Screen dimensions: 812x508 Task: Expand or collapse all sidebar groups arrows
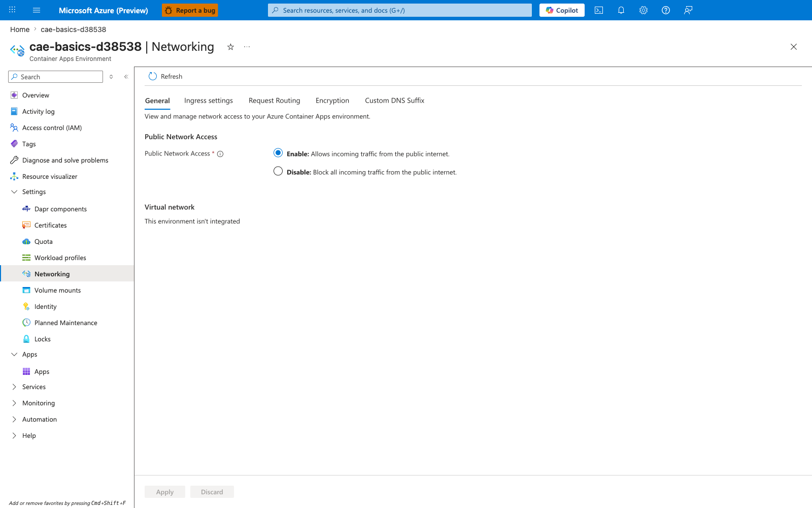(x=111, y=77)
